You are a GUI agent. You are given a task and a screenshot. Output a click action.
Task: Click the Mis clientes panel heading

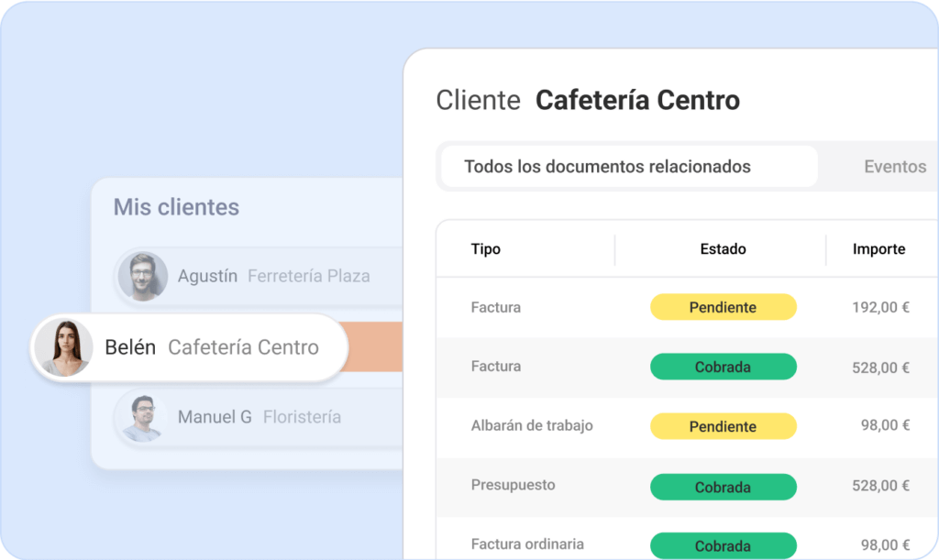coord(176,207)
